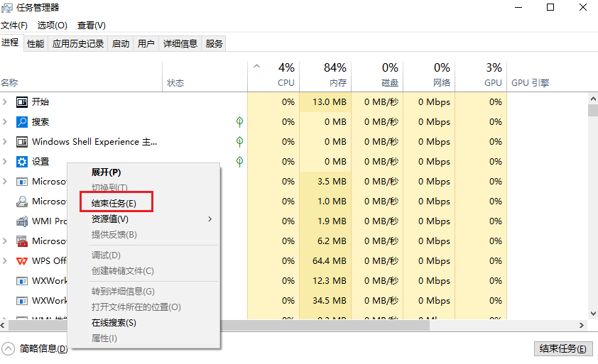
Task: Click the red toolbox Microsoft process icon
Action: pyautogui.click(x=22, y=241)
